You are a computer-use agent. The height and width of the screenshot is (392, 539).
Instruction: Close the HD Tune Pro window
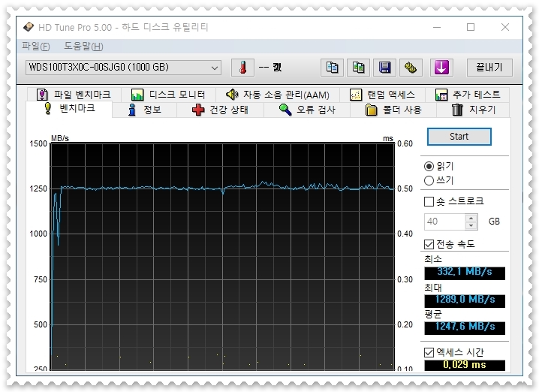point(505,27)
